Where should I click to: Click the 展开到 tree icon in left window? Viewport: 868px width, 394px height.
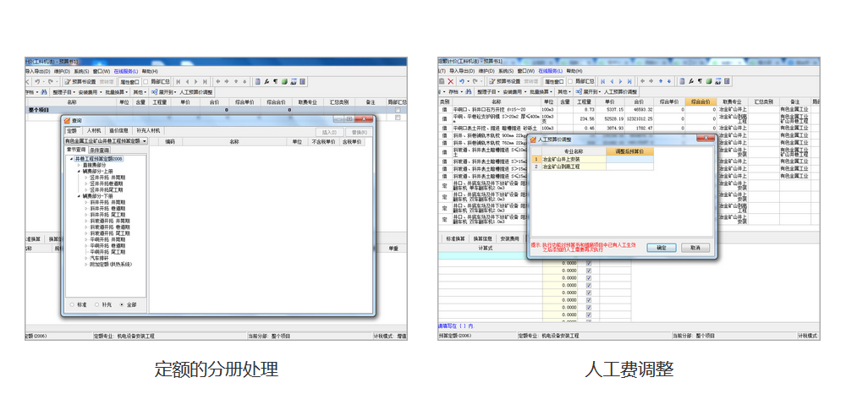click(x=154, y=92)
